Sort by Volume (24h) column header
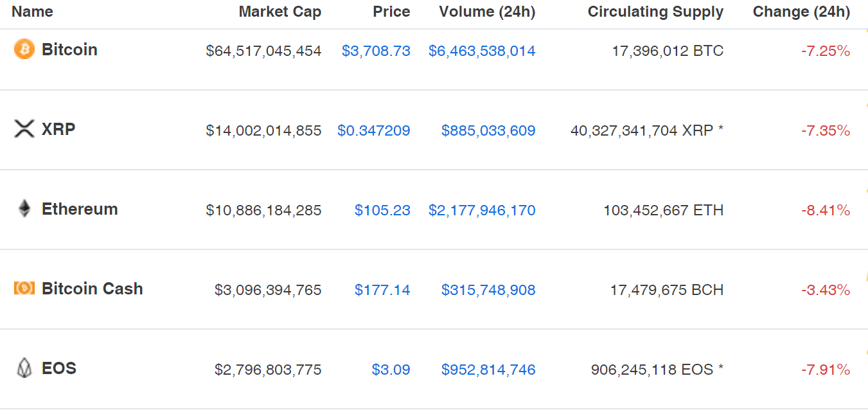 (x=487, y=12)
